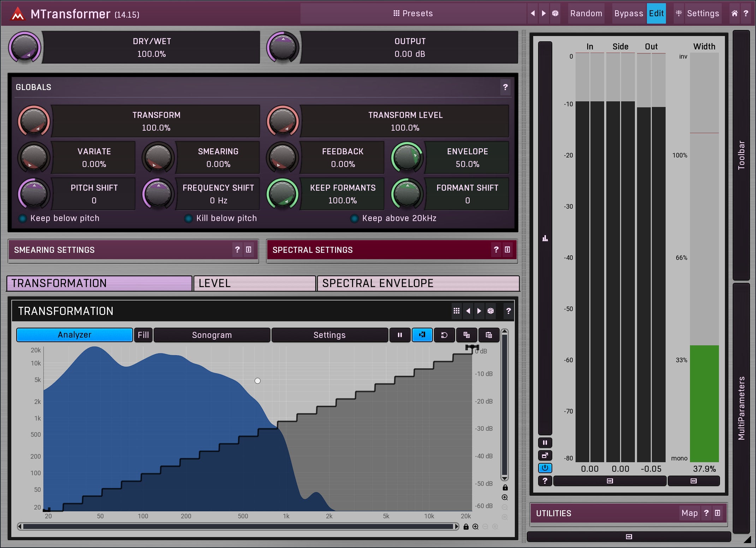The width and height of the screenshot is (756, 548).
Task: Expand the Spectral Settings panel
Action: click(507, 250)
